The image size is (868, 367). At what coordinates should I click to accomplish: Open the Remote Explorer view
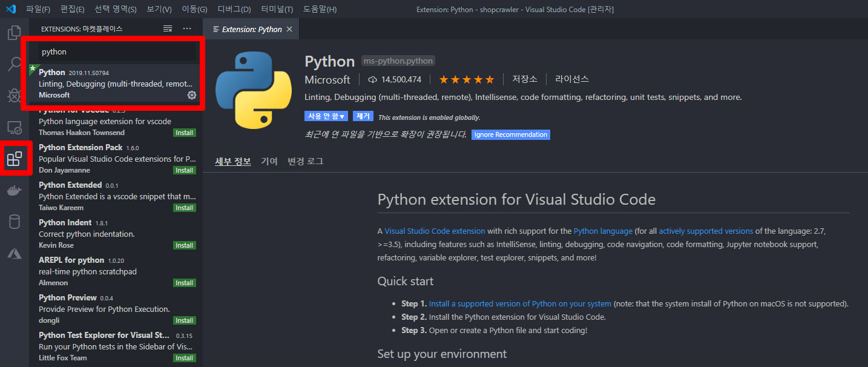point(15,128)
